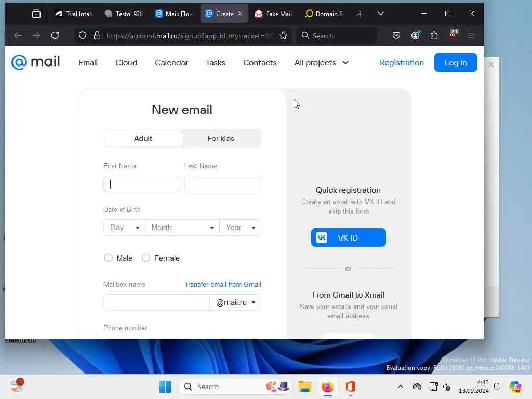
Task: Click the Mailbox name input field
Action: click(x=157, y=302)
